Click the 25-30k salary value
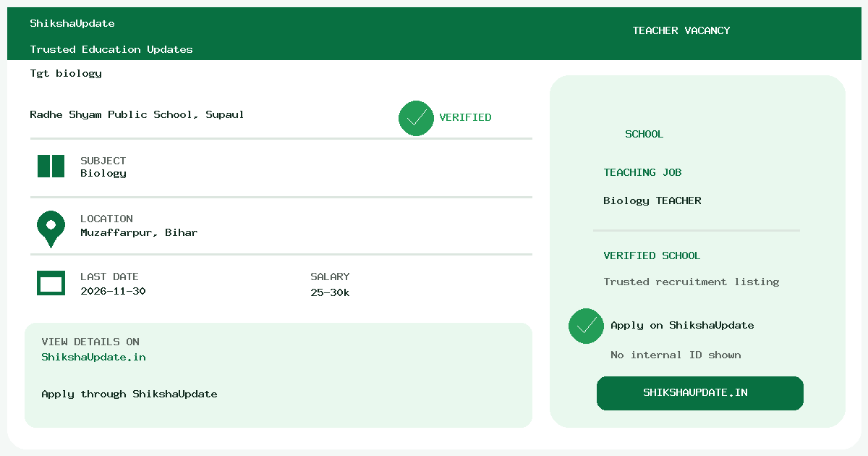 330,292
